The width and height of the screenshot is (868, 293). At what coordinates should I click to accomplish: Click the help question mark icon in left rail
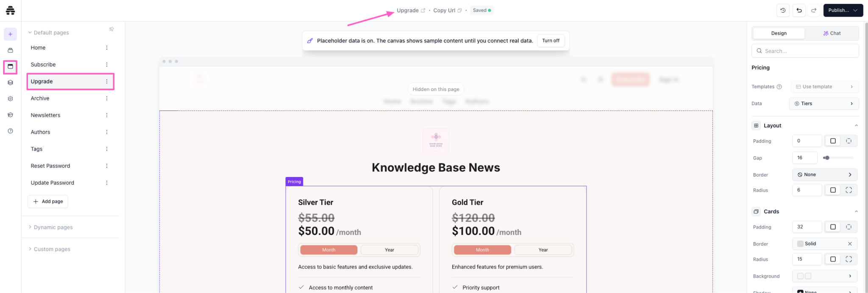click(x=10, y=131)
